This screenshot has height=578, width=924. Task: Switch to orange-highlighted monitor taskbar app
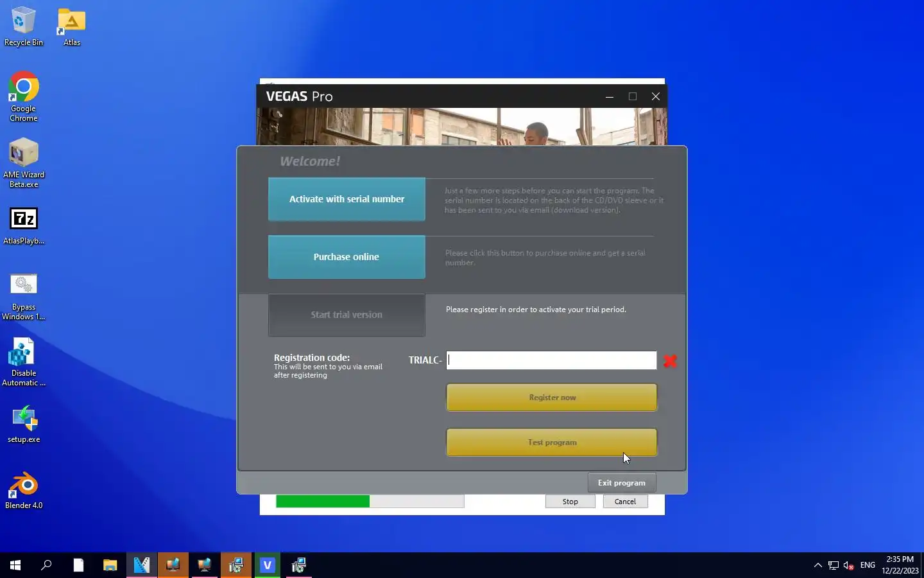pos(173,565)
